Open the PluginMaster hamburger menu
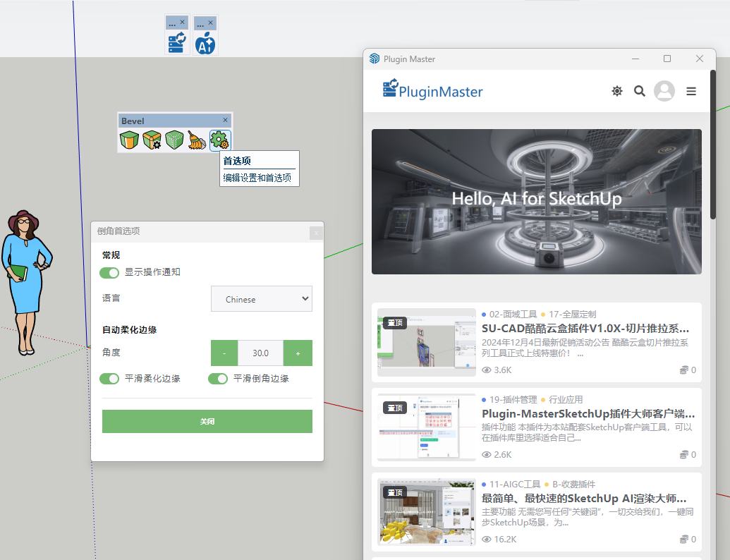The image size is (730, 560). click(691, 91)
